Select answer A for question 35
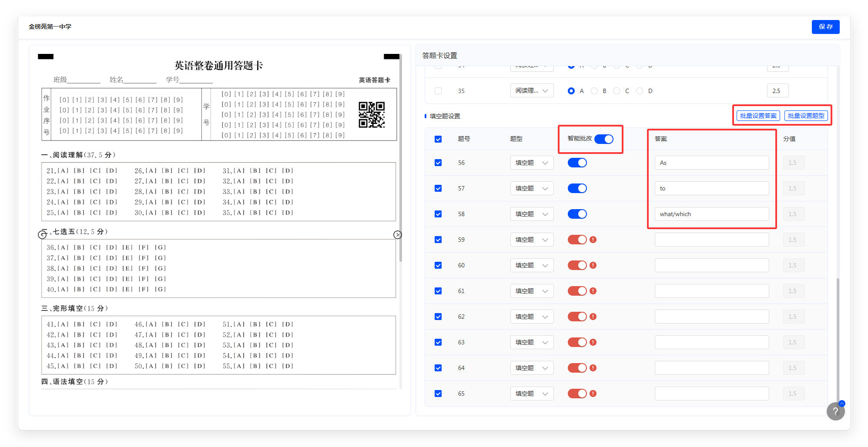The width and height of the screenshot is (868, 447). pos(571,91)
